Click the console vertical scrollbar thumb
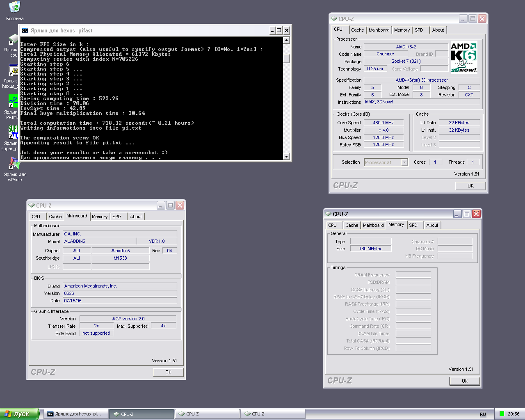Viewport: 525px width, 420px height. tap(287, 59)
